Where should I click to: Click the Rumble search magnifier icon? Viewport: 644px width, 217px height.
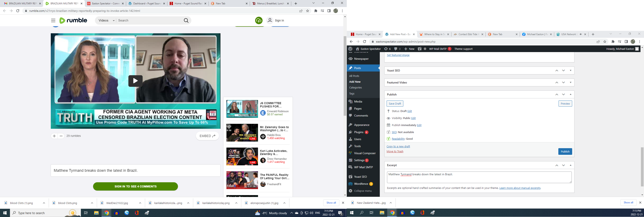pyautogui.click(x=186, y=20)
